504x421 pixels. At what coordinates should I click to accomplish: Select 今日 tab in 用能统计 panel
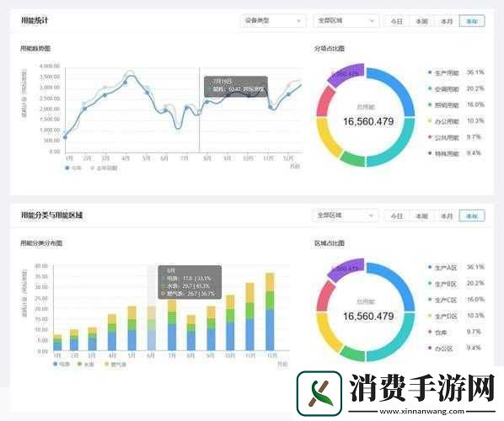397,22
